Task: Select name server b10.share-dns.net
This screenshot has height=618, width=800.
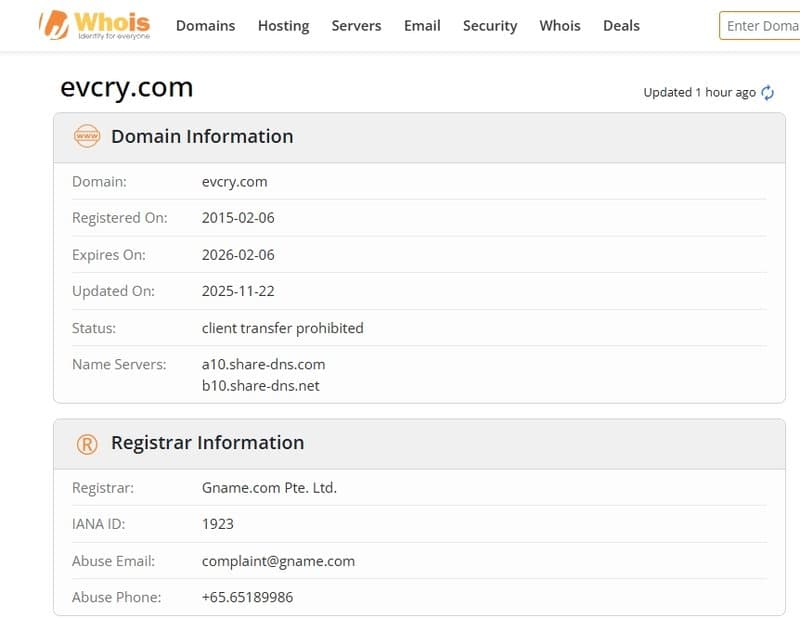Action: pos(261,386)
